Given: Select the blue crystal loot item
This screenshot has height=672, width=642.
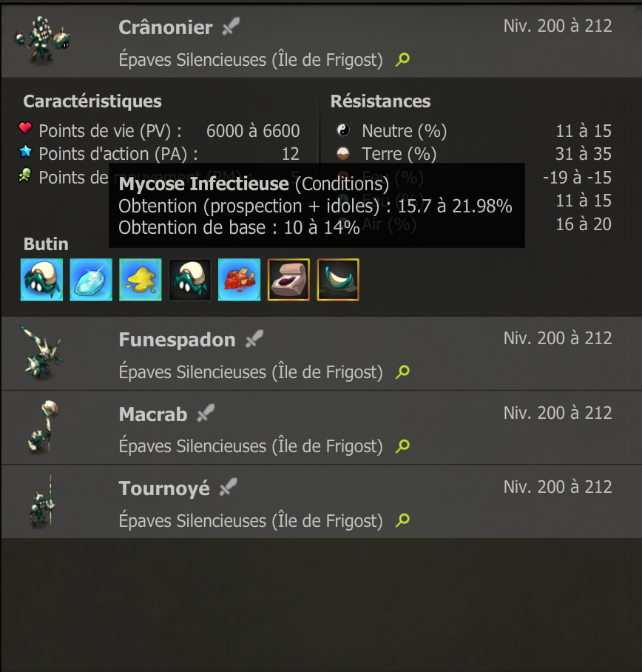Looking at the screenshot, I should click(x=91, y=280).
